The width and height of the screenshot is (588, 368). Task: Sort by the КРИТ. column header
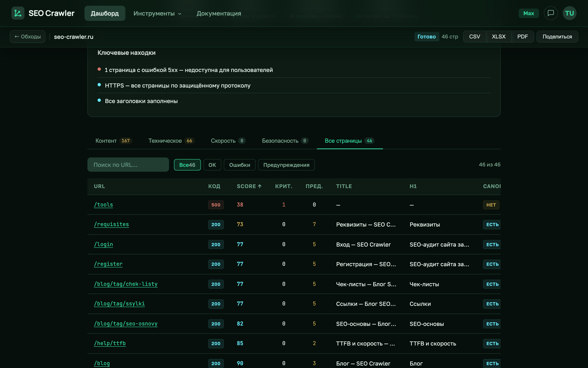pyautogui.click(x=284, y=186)
